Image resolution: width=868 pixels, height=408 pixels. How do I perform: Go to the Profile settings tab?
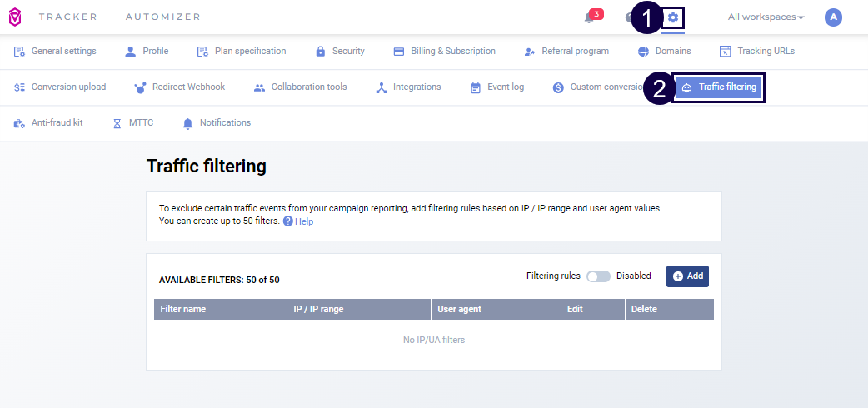pyautogui.click(x=147, y=52)
